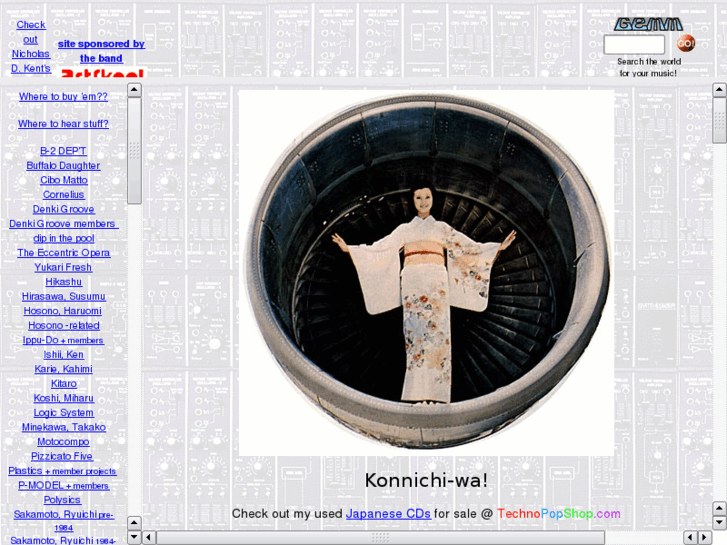Screen dimensions: 727x545
Task: Click 'Search the world for your music!' text
Action: [649, 67]
